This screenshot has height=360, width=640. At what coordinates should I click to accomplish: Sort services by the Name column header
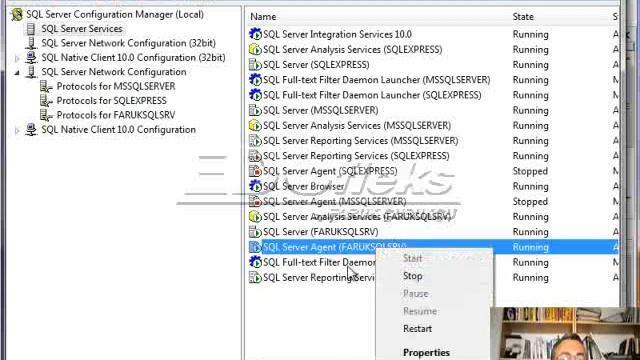[263, 17]
